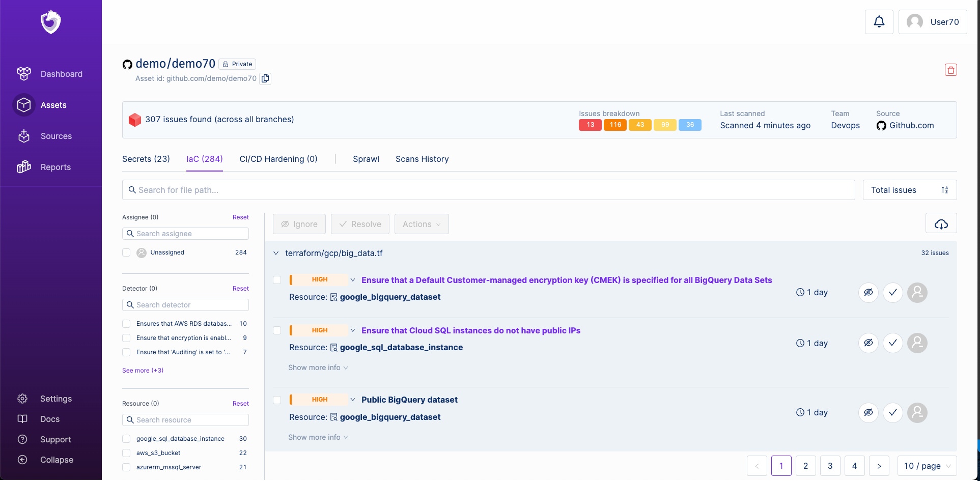Viewport: 980px width, 481px height.
Task: Click the Private lock badge
Action: click(237, 64)
